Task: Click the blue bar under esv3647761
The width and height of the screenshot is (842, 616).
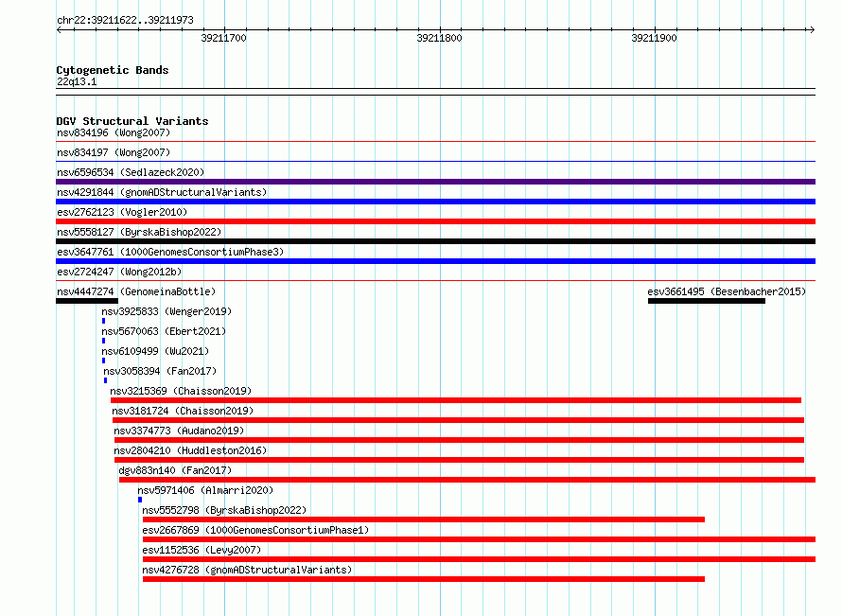Action: point(435,261)
